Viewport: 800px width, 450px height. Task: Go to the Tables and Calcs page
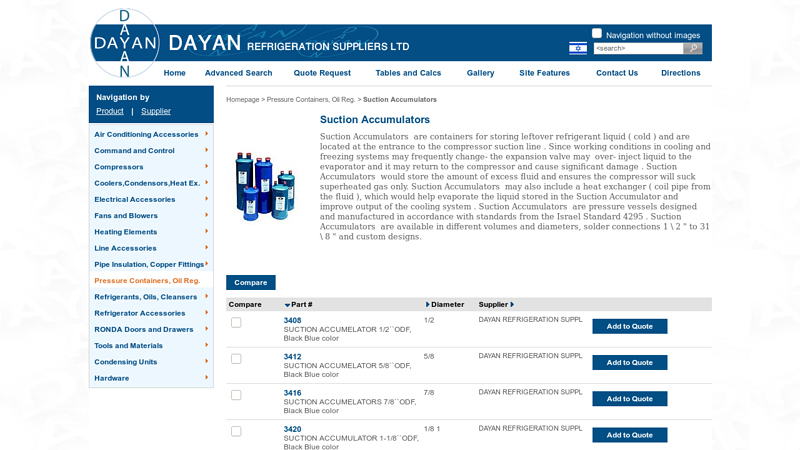click(x=408, y=73)
